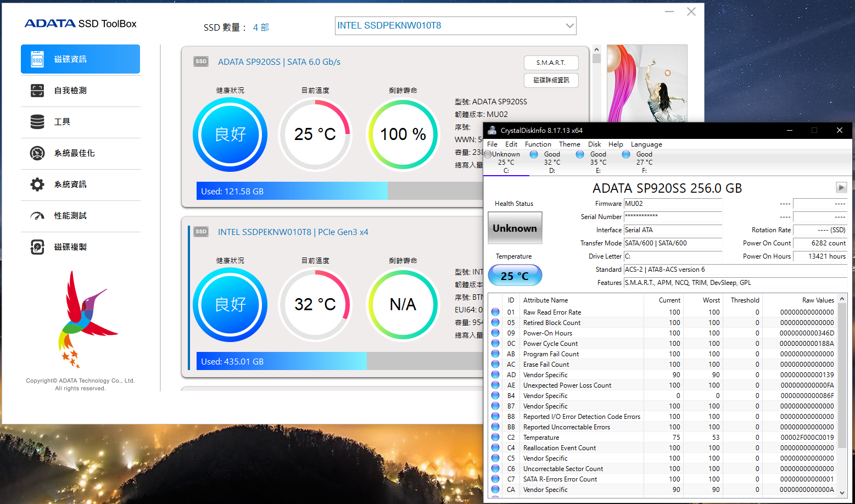Image resolution: width=855 pixels, height=504 pixels.
Task: Click the Standard field ACS-2
Action: tap(735, 270)
